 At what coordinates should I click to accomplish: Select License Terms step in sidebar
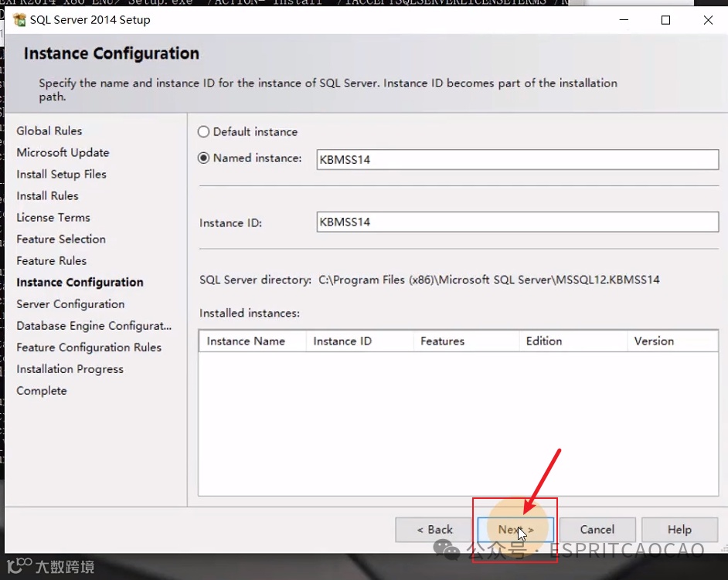[53, 218]
